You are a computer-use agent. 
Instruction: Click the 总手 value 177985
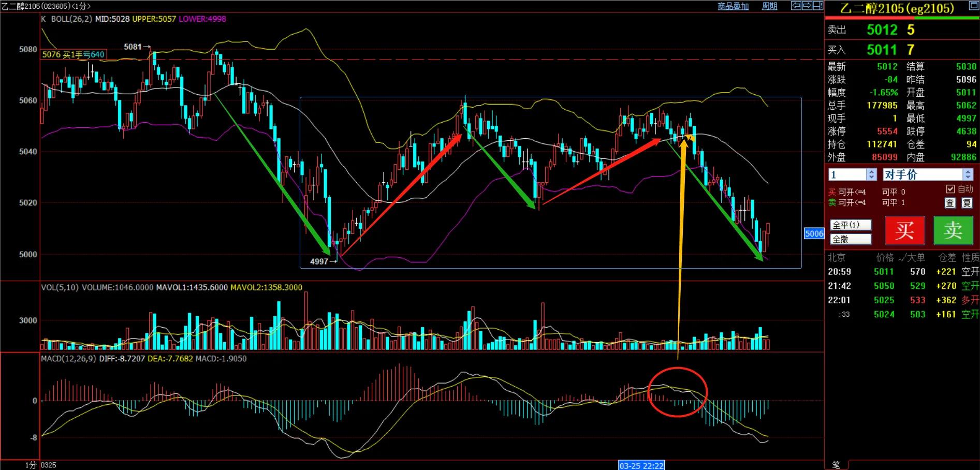[x=882, y=106]
